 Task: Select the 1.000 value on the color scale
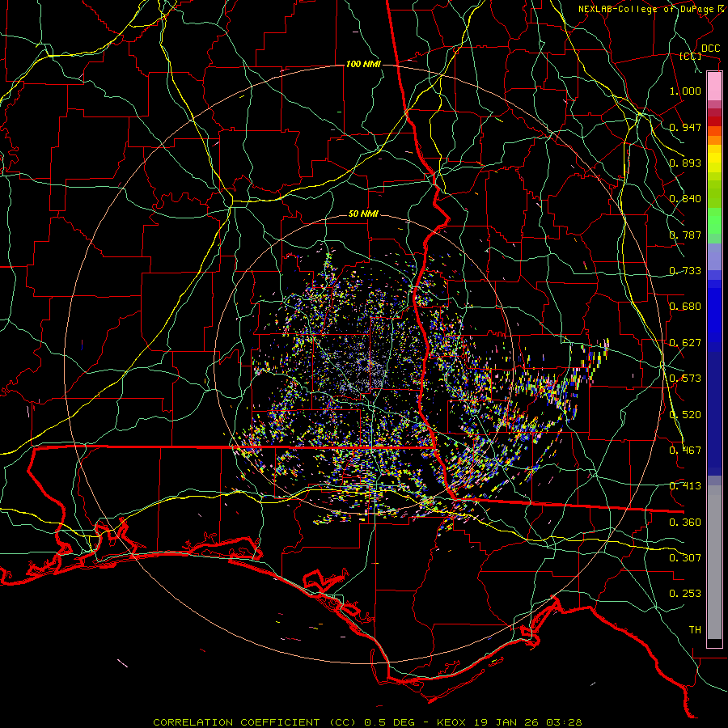[685, 91]
